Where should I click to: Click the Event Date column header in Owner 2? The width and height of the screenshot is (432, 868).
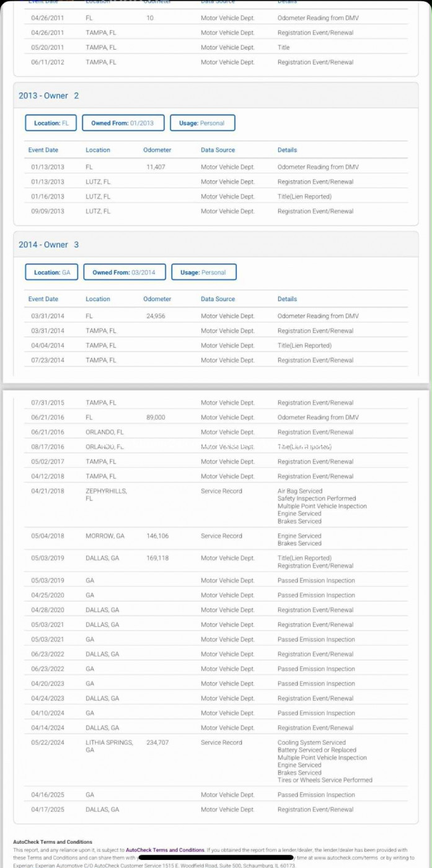click(x=43, y=150)
